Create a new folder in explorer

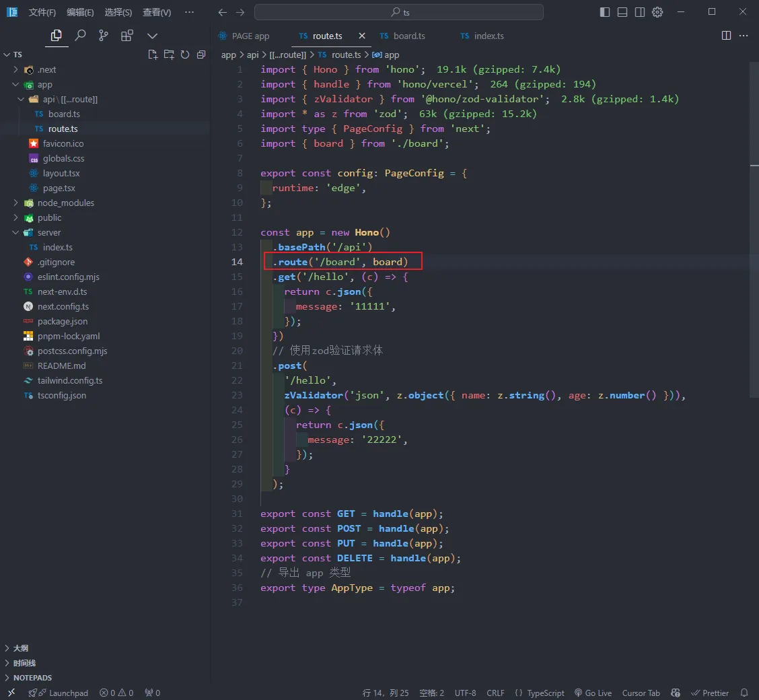point(169,55)
